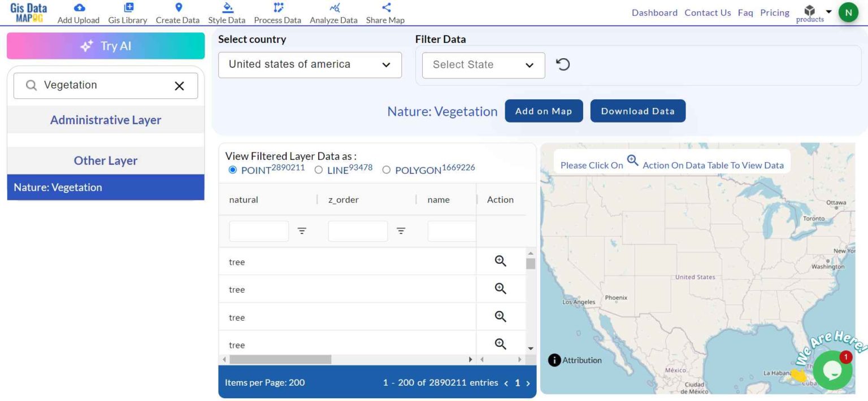The image size is (868, 401).
Task: Clear the Vegetation search field
Action: tap(180, 85)
